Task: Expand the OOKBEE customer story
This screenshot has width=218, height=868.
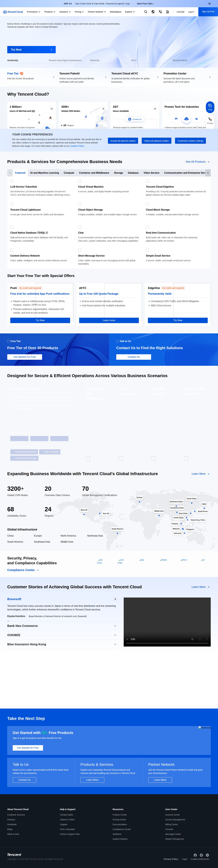Action: point(62,635)
